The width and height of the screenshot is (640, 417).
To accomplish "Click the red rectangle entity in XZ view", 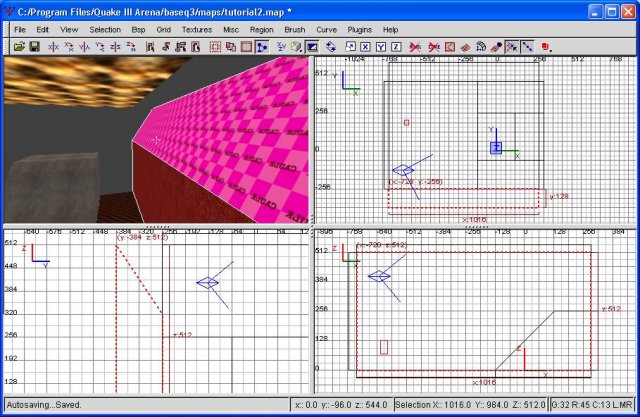I will coord(384,347).
